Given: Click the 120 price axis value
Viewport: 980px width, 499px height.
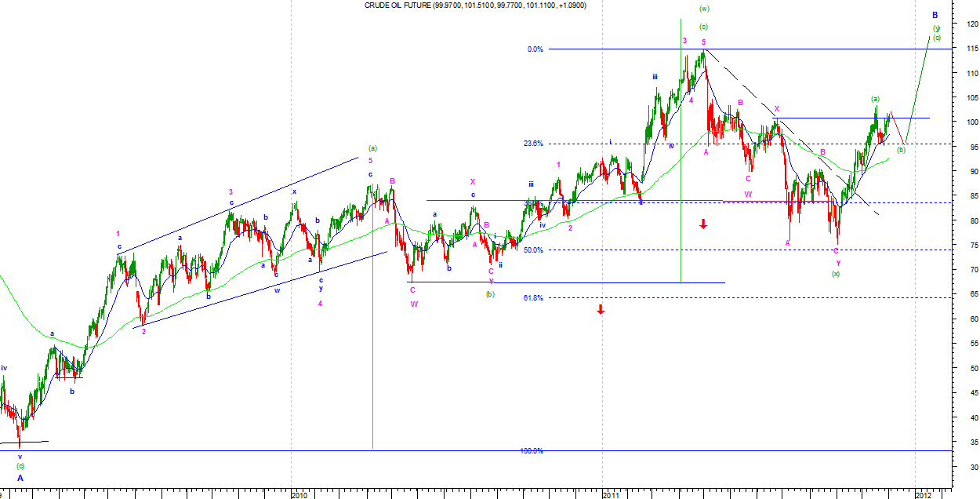Looking at the screenshot, I should click(x=971, y=25).
